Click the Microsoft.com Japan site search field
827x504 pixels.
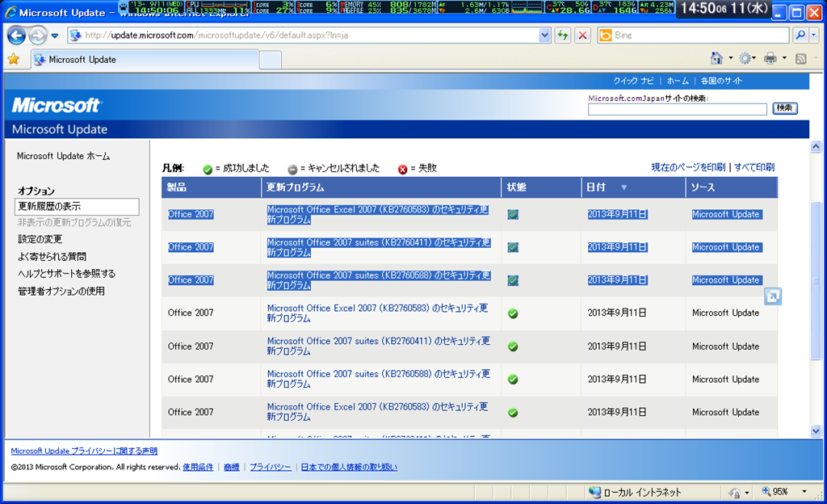678,108
